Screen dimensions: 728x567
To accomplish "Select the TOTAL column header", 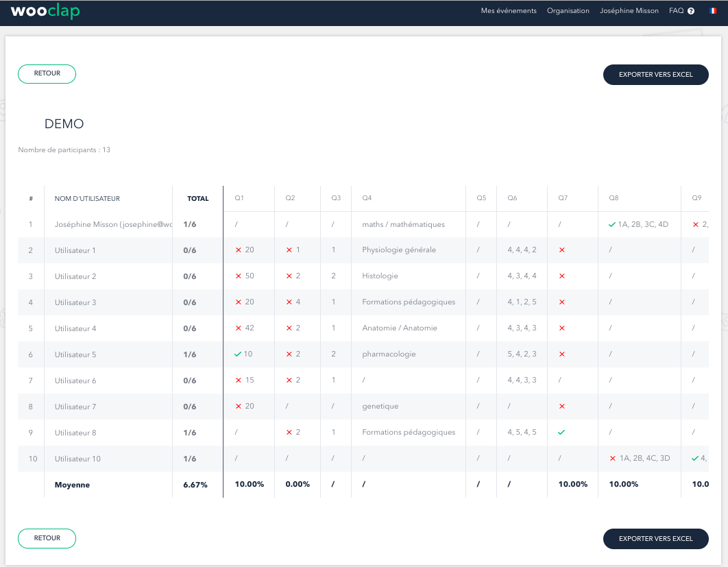I will [x=198, y=198].
